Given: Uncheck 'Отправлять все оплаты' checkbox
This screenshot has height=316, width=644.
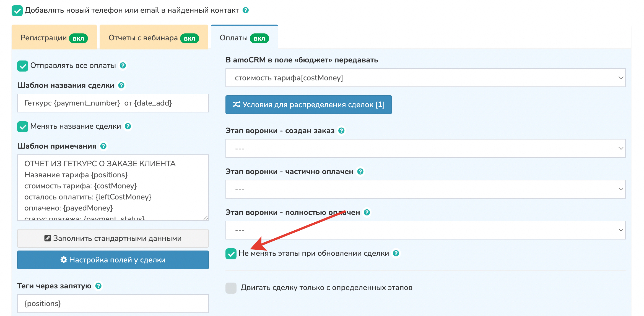Looking at the screenshot, I should coord(23,66).
